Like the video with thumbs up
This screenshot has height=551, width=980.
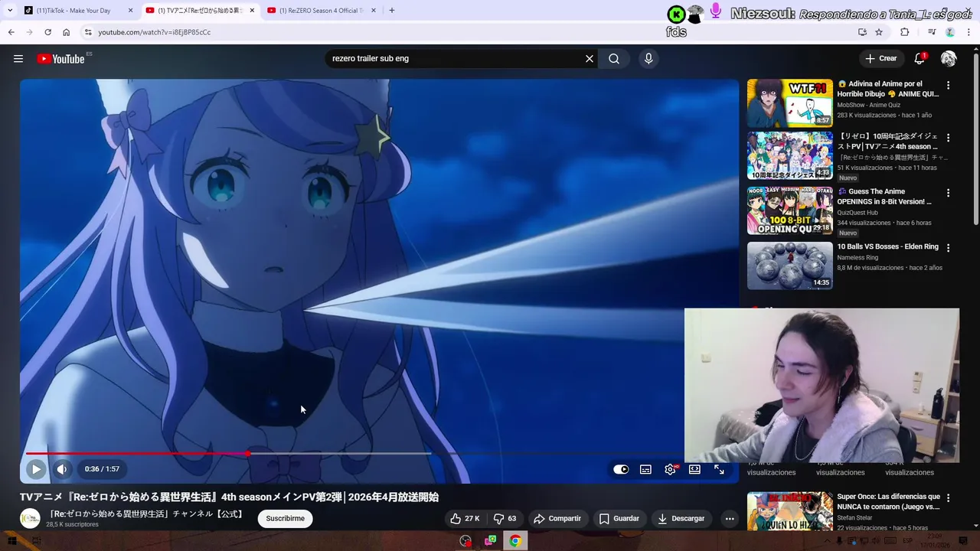click(x=465, y=519)
